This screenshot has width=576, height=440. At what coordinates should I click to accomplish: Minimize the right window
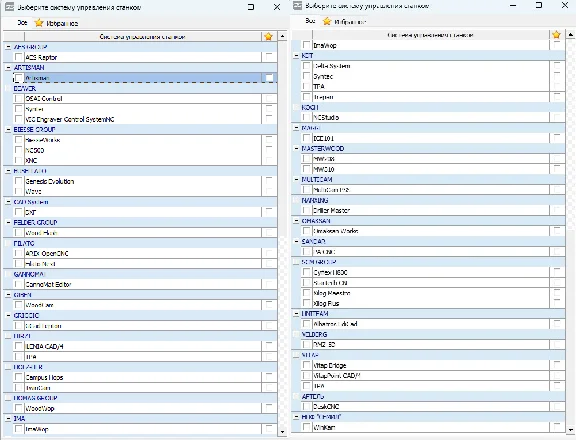click(513, 6)
